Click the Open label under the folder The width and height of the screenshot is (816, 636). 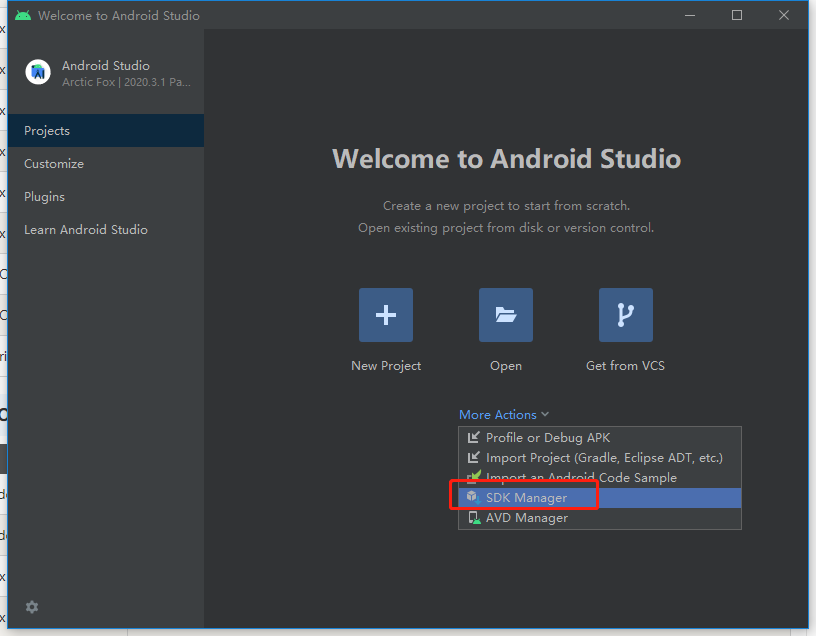(x=506, y=366)
